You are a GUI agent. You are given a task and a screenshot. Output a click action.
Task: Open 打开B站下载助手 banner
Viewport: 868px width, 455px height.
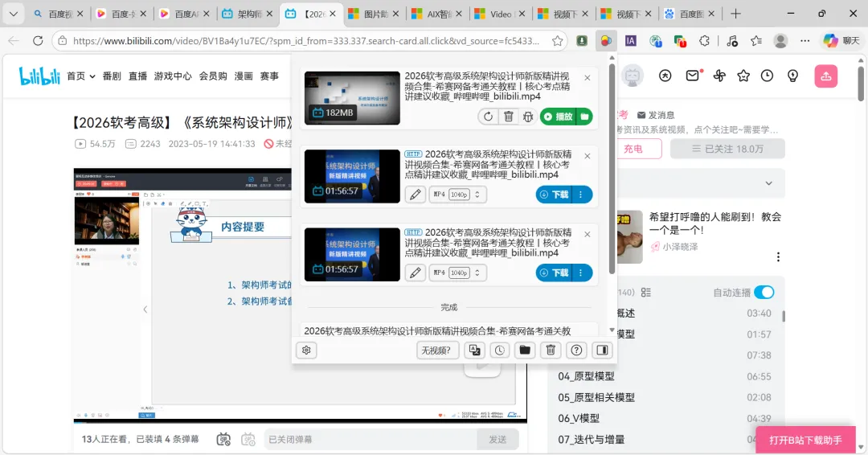coord(805,440)
